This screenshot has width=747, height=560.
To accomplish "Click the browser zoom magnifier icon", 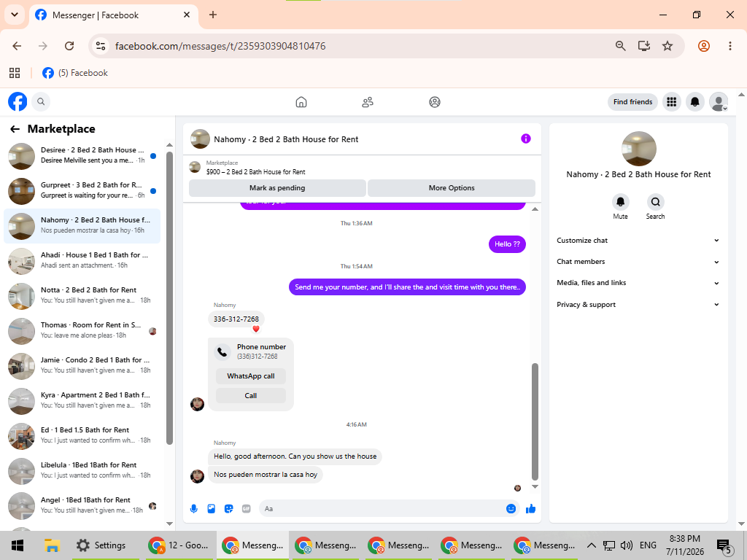I will [x=620, y=46].
